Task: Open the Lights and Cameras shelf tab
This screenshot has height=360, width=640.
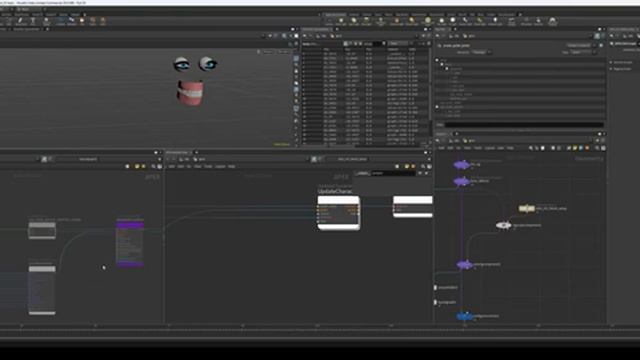Action: pos(336,14)
